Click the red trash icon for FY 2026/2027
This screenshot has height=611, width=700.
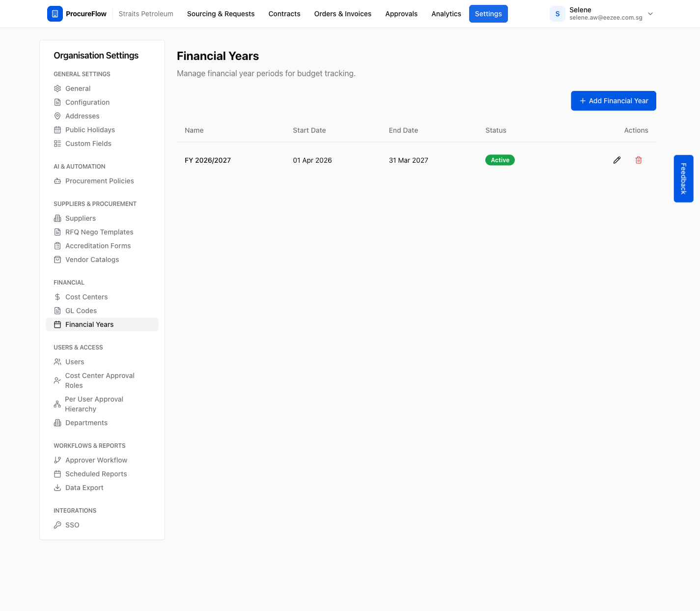(x=639, y=160)
